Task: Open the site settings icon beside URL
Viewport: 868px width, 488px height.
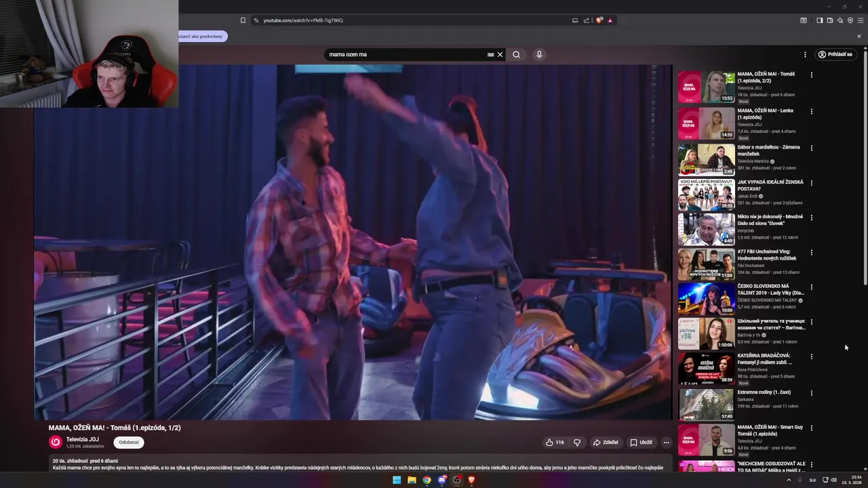Action: (256, 20)
